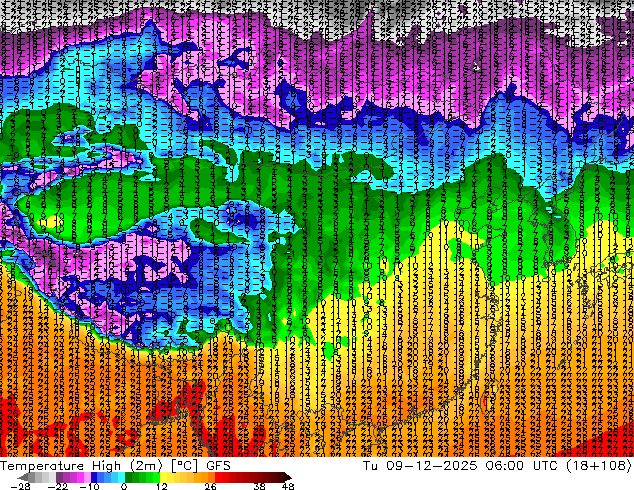Image resolution: width=634 pixels, height=490 pixels.
Task: Click the '0' legend value
Action: click(124, 486)
